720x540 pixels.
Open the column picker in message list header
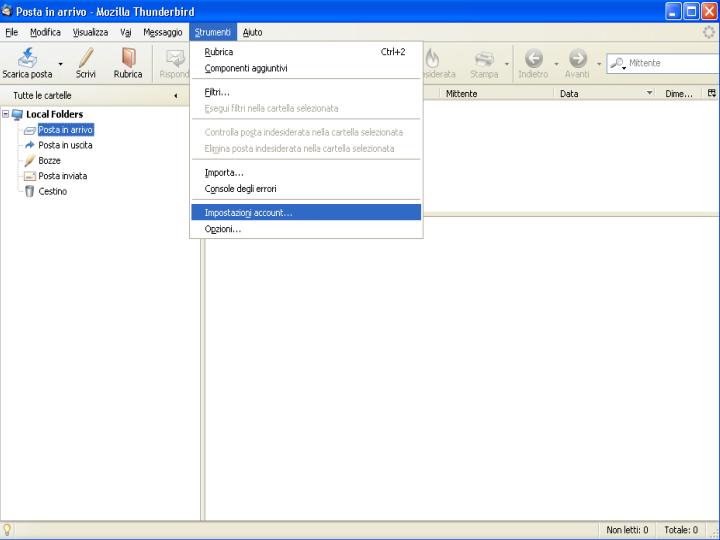click(711, 93)
